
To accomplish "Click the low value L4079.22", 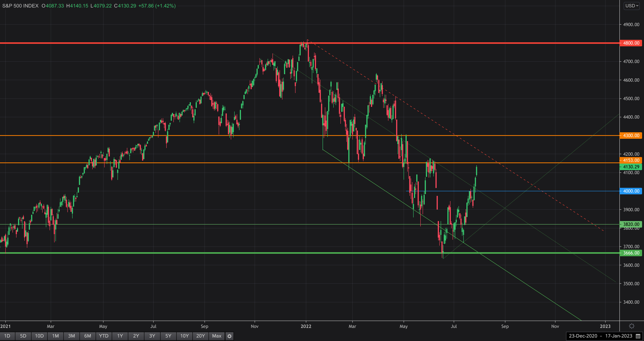I will (101, 6).
